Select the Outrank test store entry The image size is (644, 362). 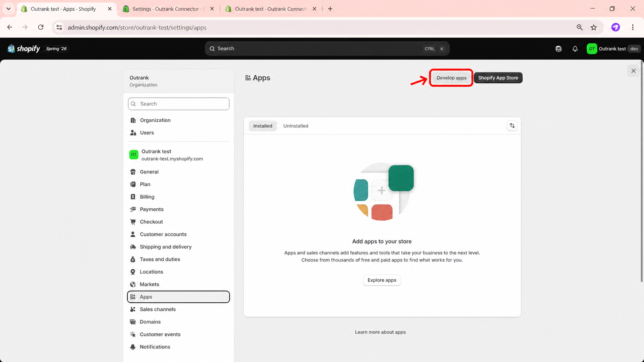point(178,155)
